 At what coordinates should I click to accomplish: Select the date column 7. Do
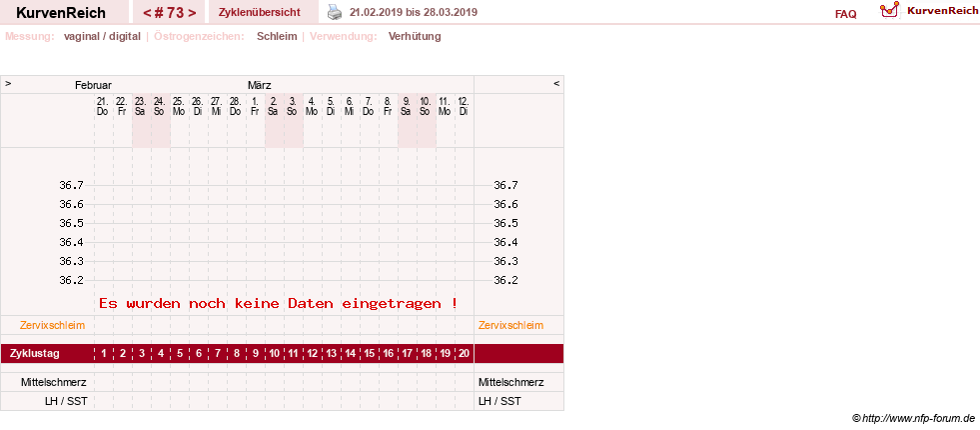[x=369, y=106]
